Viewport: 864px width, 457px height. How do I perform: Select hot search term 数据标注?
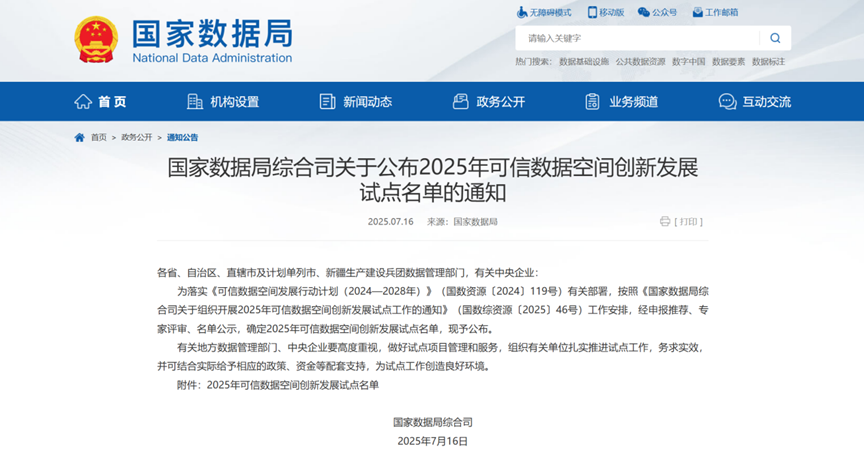(x=769, y=62)
